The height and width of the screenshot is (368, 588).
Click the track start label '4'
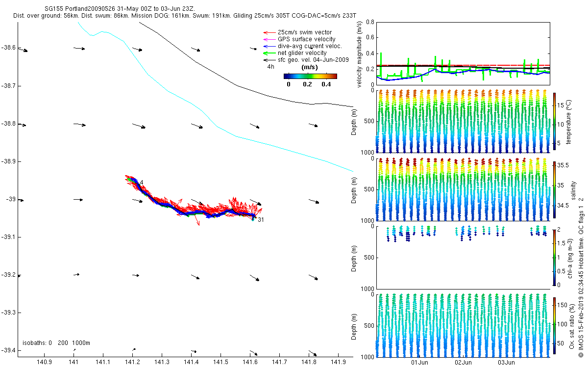tap(141, 183)
